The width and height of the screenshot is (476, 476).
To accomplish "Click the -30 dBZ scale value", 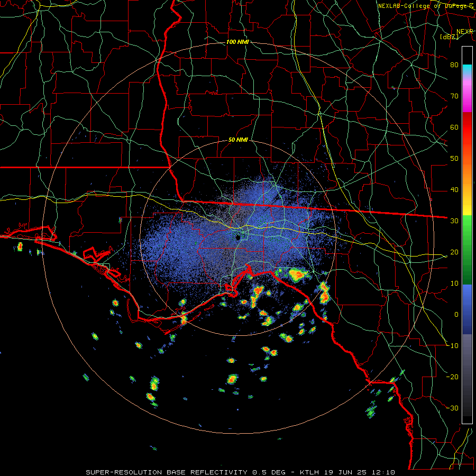I will [452, 408].
